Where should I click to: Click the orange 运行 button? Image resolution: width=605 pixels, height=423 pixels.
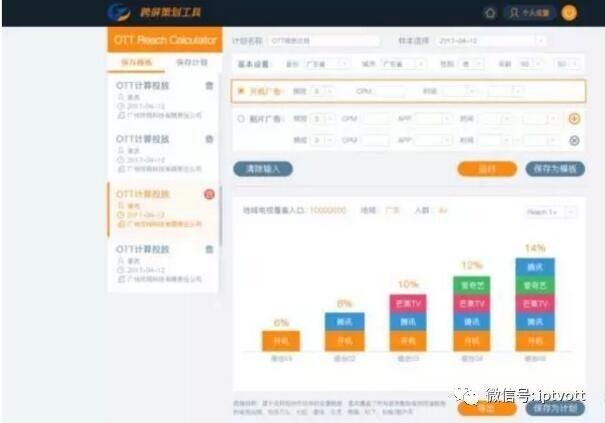[487, 169]
